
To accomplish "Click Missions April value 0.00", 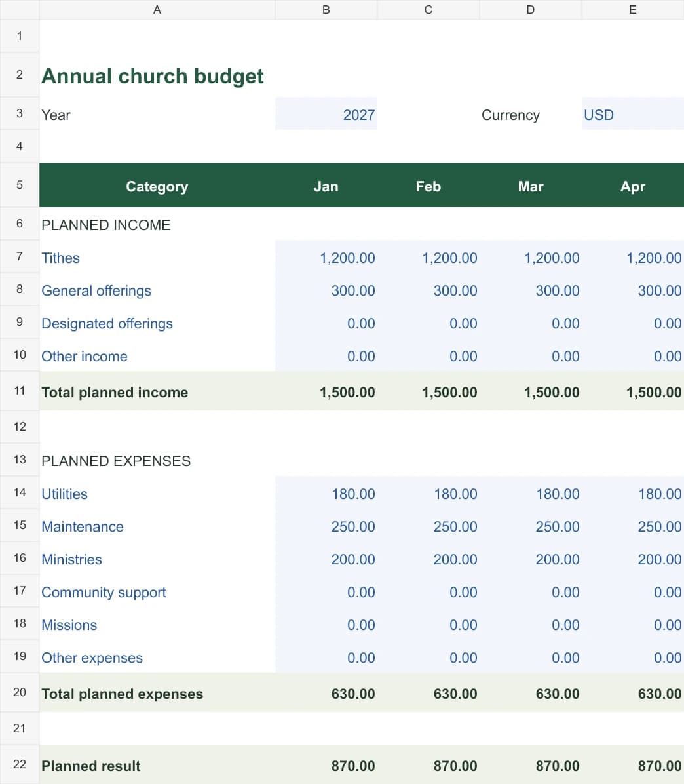I will [632, 624].
